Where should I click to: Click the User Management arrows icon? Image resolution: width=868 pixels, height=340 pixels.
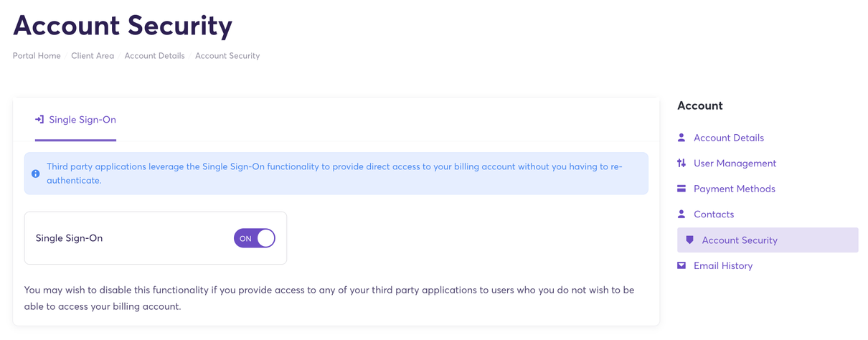681,164
